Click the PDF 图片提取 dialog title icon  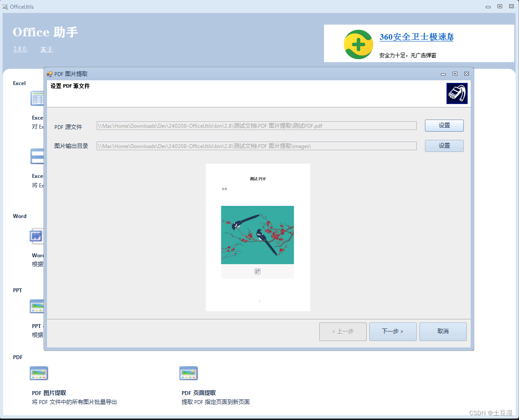click(x=50, y=74)
